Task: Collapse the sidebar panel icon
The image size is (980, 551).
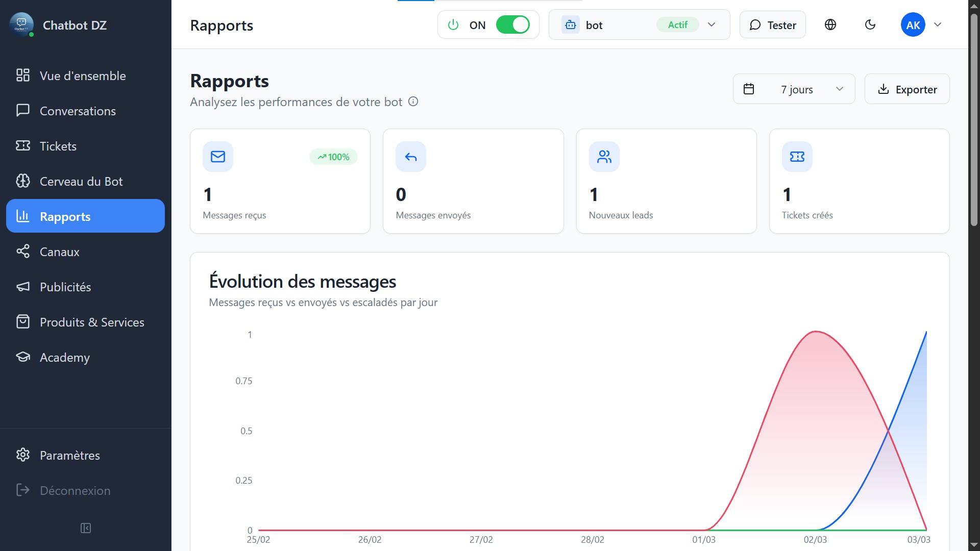Action: tap(86, 528)
